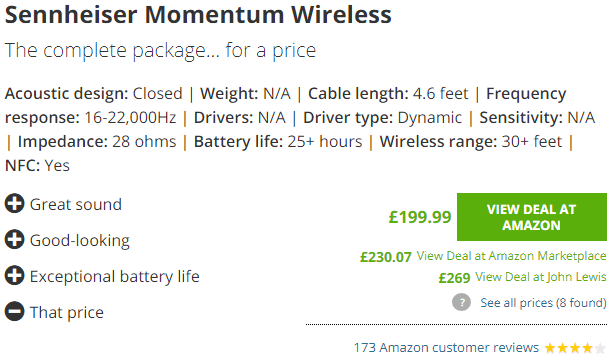
Task: Click the Sennheiser Momentum Wireless heading
Action: click(x=198, y=15)
